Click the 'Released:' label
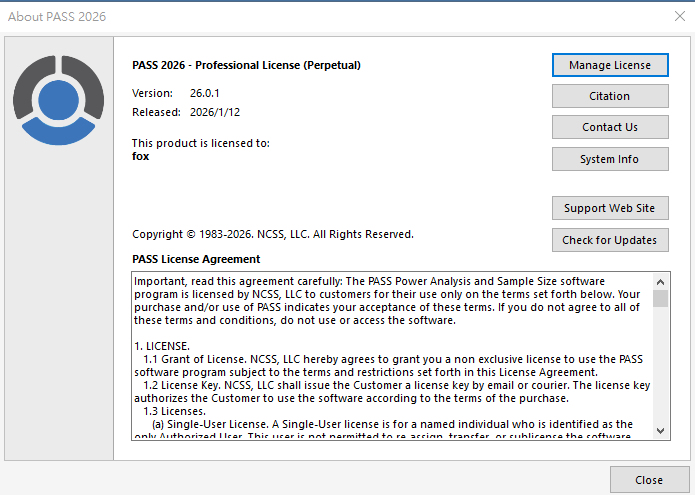This screenshot has width=695, height=495. 156,112
